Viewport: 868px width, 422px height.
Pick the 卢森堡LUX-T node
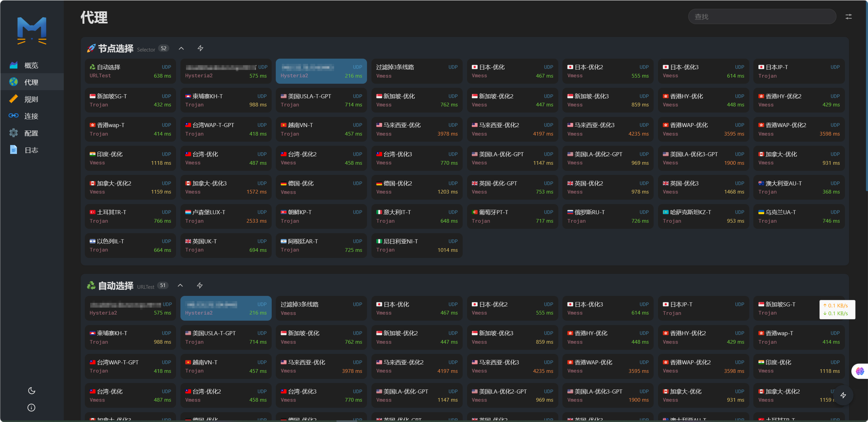(x=226, y=216)
